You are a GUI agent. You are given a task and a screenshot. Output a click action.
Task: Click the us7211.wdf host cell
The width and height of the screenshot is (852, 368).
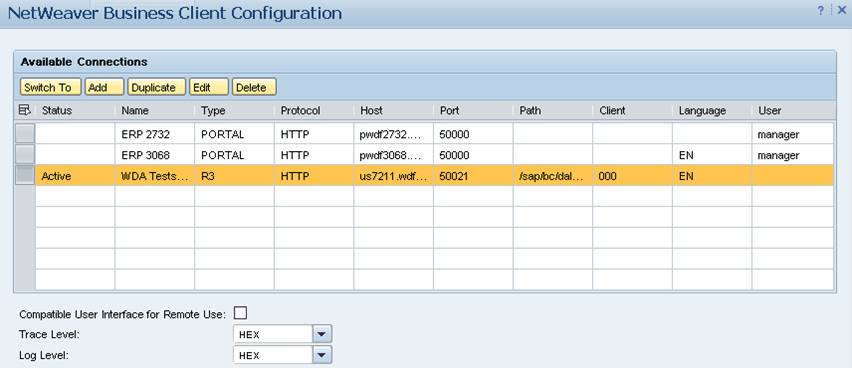(393, 176)
